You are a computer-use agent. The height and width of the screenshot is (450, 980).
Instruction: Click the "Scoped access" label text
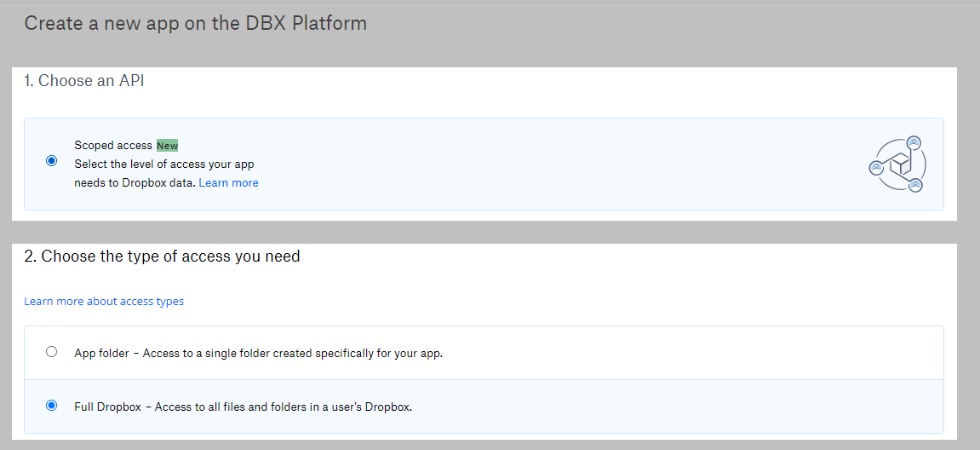pos(112,146)
